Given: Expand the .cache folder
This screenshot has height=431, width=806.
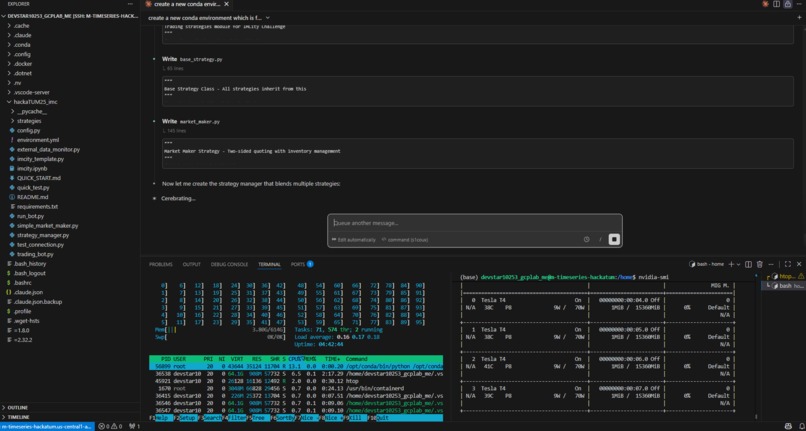Looking at the screenshot, I should (x=22, y=26).
